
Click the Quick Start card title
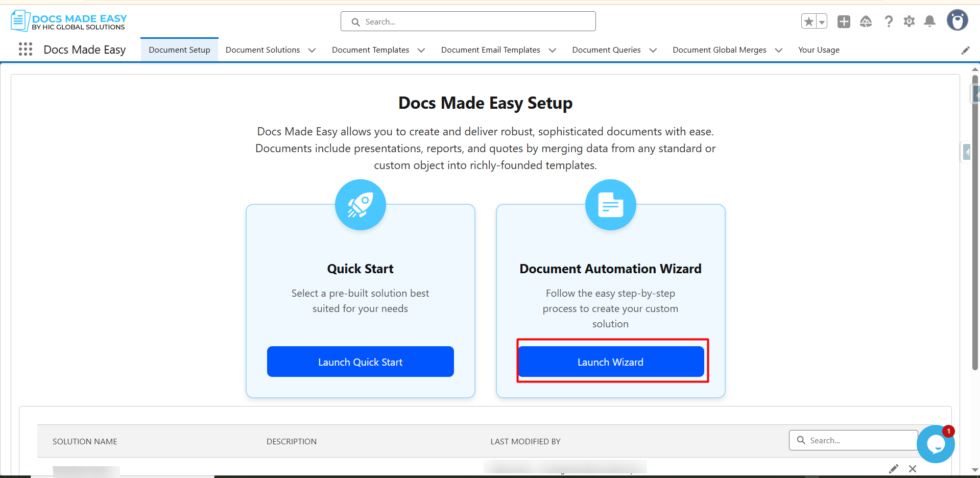coord(361,269)
